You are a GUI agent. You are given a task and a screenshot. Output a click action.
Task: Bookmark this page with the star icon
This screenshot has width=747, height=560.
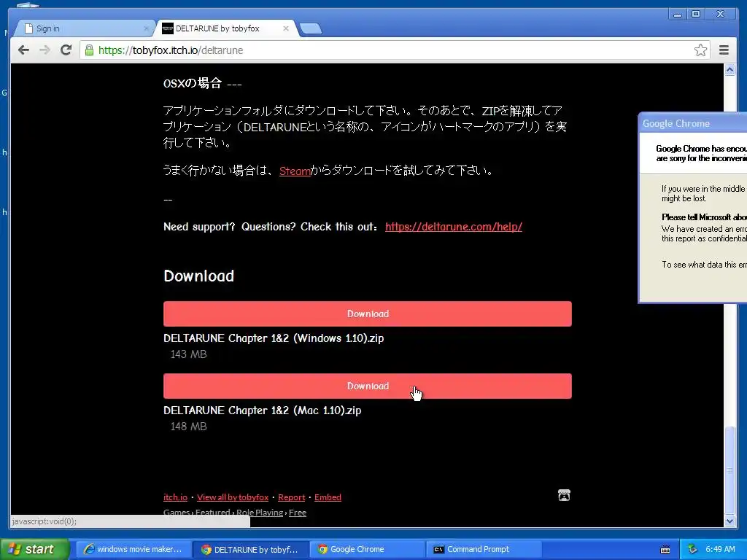700,50
